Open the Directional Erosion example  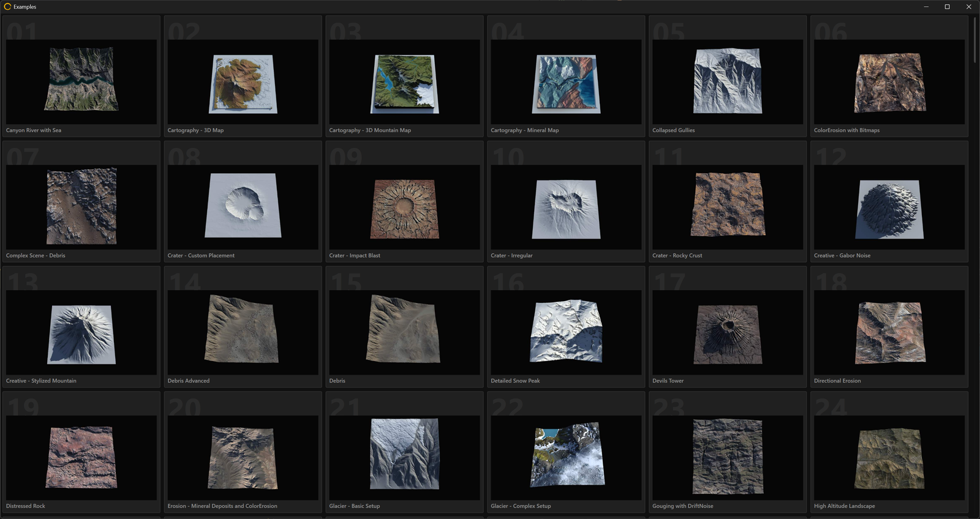pos(889,327)
